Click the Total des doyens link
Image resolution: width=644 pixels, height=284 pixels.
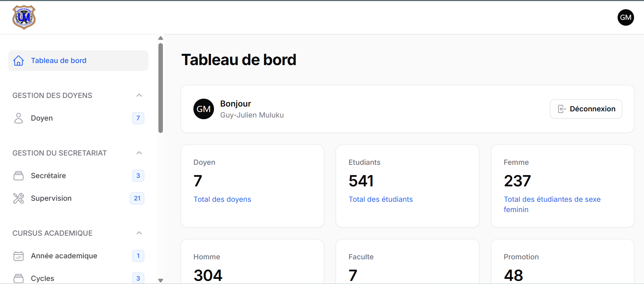[222, 199]
